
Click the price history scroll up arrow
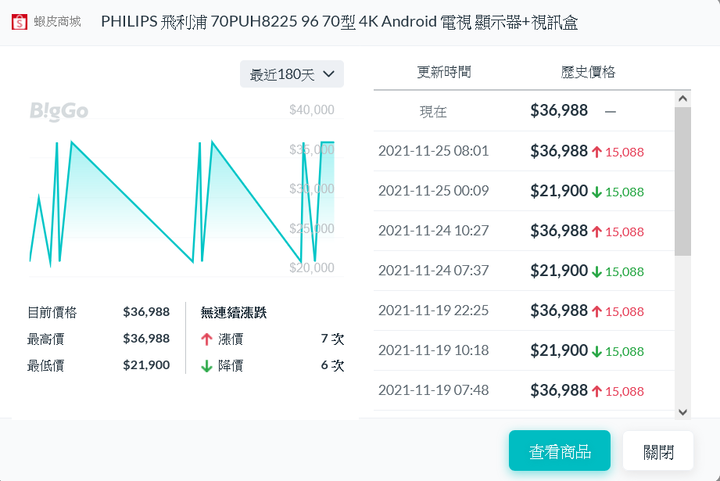point(682,99)
